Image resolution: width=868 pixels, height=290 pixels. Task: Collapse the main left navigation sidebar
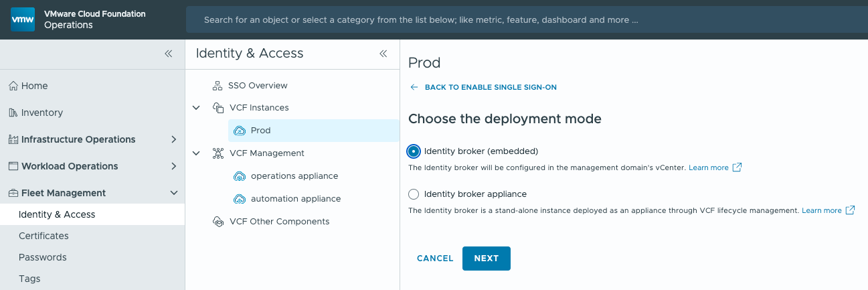169,54
